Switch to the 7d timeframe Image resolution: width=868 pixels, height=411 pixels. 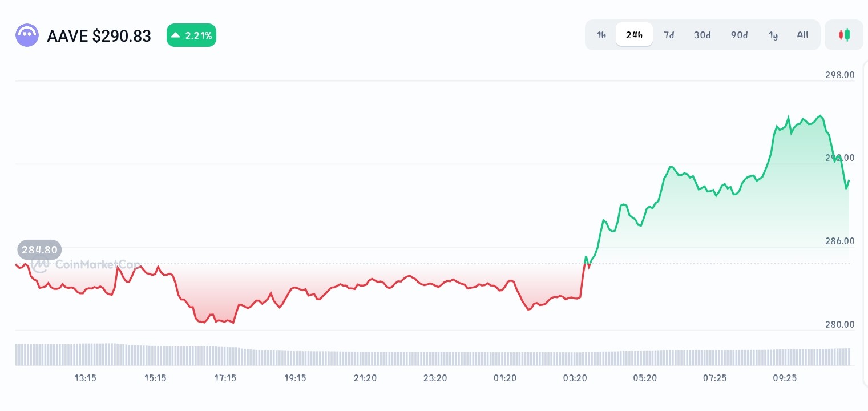click(668, 35)
